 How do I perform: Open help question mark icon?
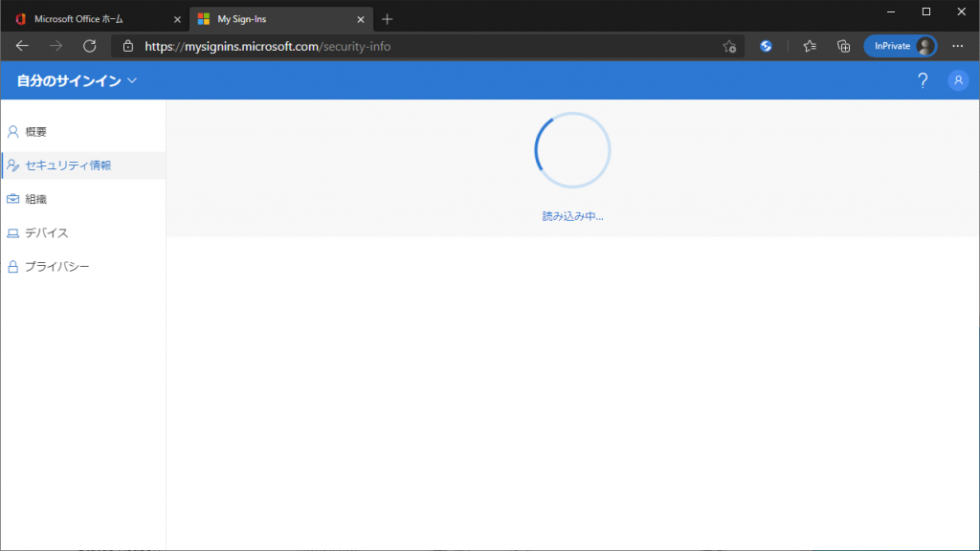(x=923, y=80)
